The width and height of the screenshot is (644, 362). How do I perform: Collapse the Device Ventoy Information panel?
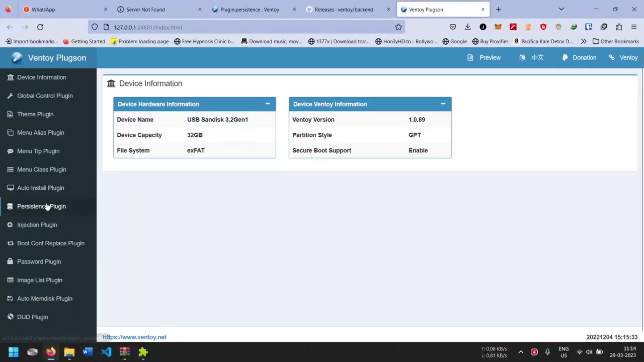(443, 104)
